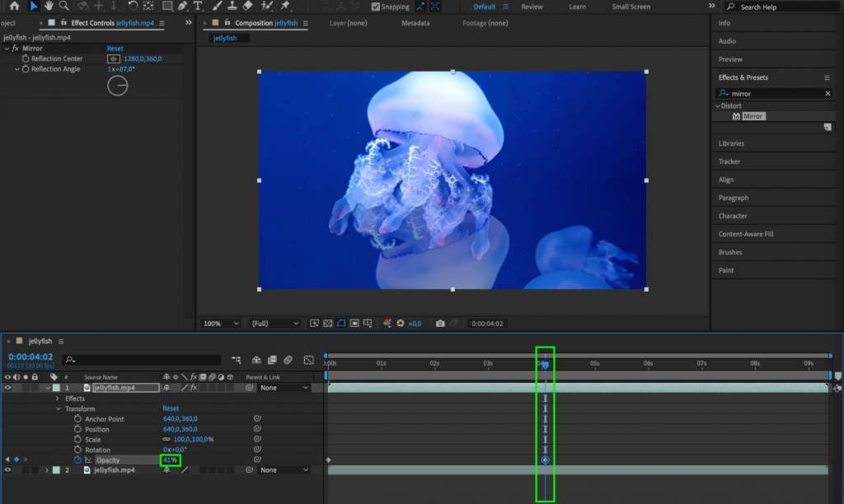Toggle visibility of layer 2 jellyfish.mp4
The width and height of the screenshot is (844, 504).
pos(7,469)
